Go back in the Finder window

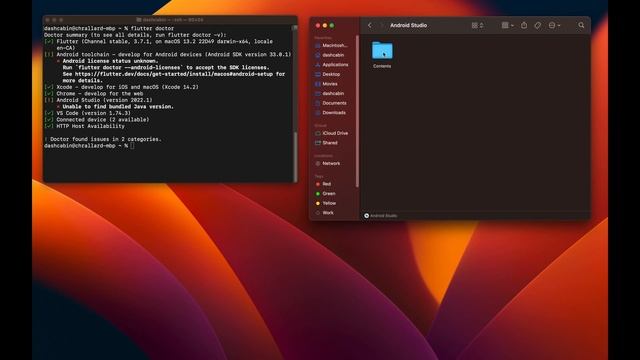[x=370, y=25]
